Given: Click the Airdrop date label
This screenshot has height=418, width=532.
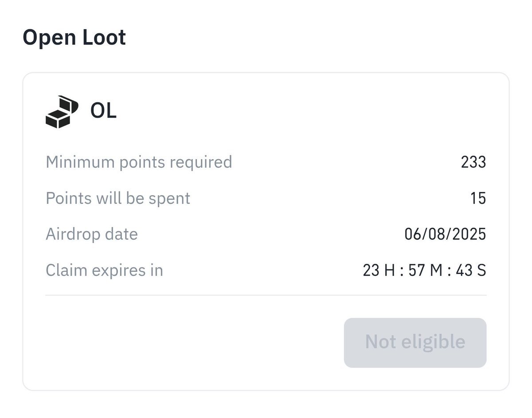Looking at the screenshot, I should point(92,234).
